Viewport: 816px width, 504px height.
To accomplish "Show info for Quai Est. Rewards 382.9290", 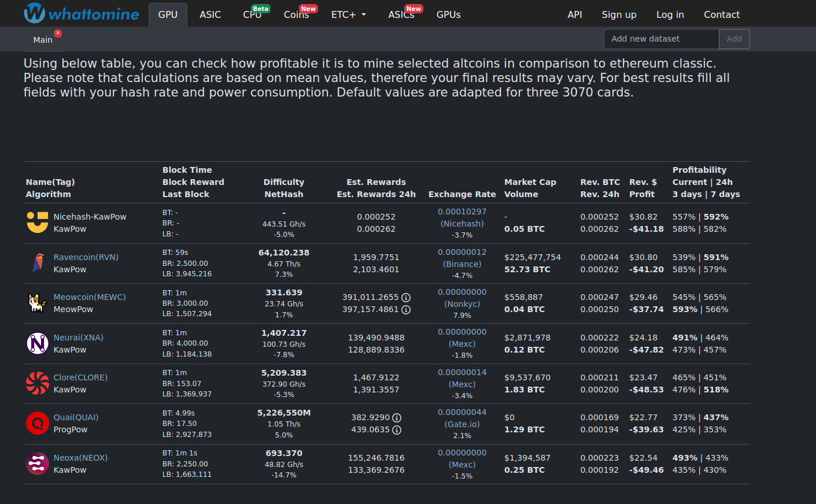I will (x=397, y=417).
